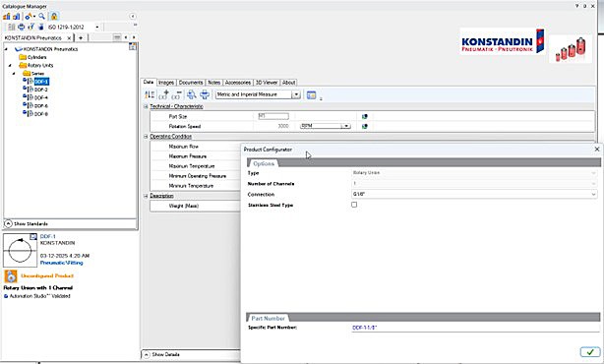Open the Cylinders folder
Screen dimensions: 604x364
(x=33, y=57)
